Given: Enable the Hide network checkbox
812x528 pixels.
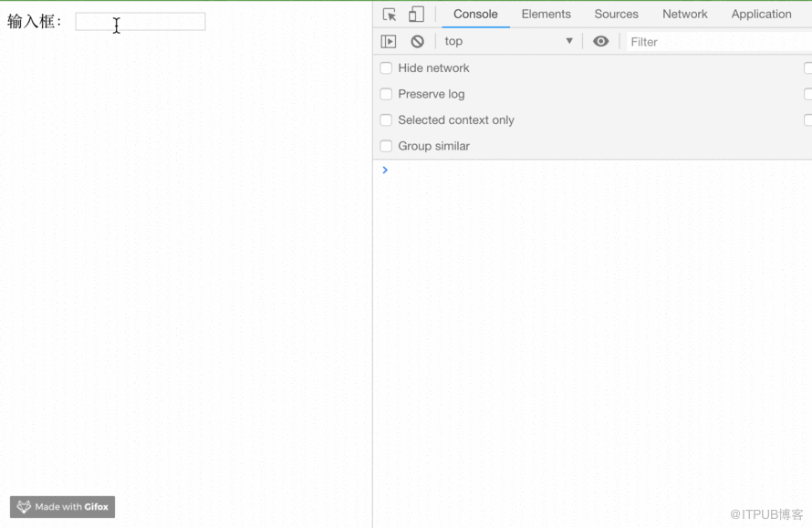Looking at the screenshot, I should coord(386,68).
